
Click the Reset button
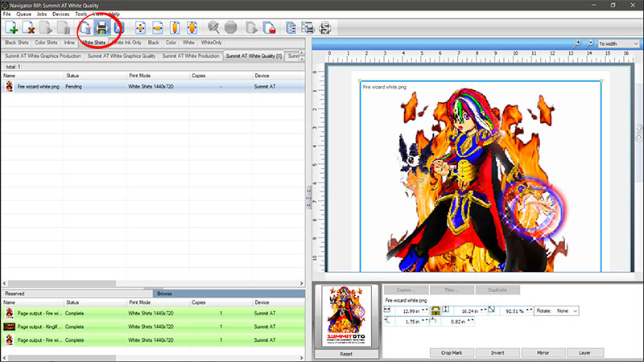(346, 354)
